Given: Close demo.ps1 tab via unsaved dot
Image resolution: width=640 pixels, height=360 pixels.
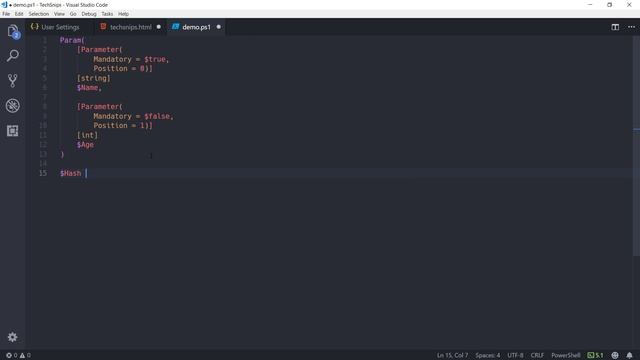Looking at the screenshot, I should (x=218, y=27).
